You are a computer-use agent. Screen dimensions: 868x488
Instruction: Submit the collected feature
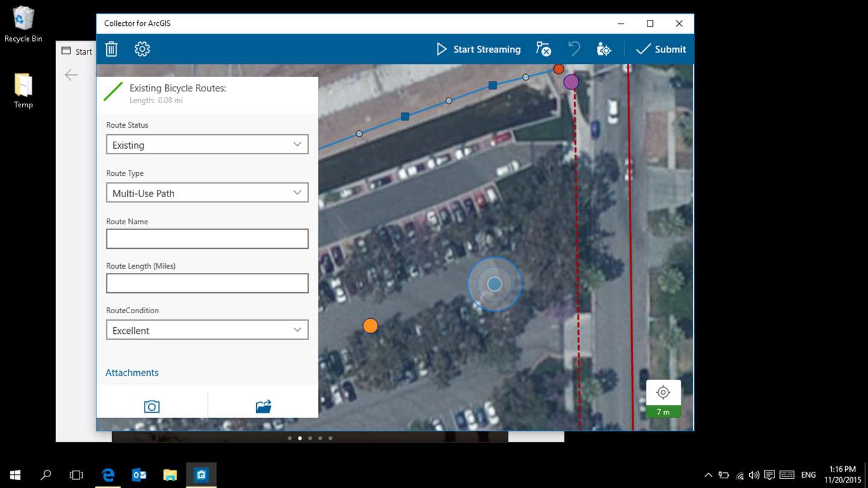pos(661,49)
